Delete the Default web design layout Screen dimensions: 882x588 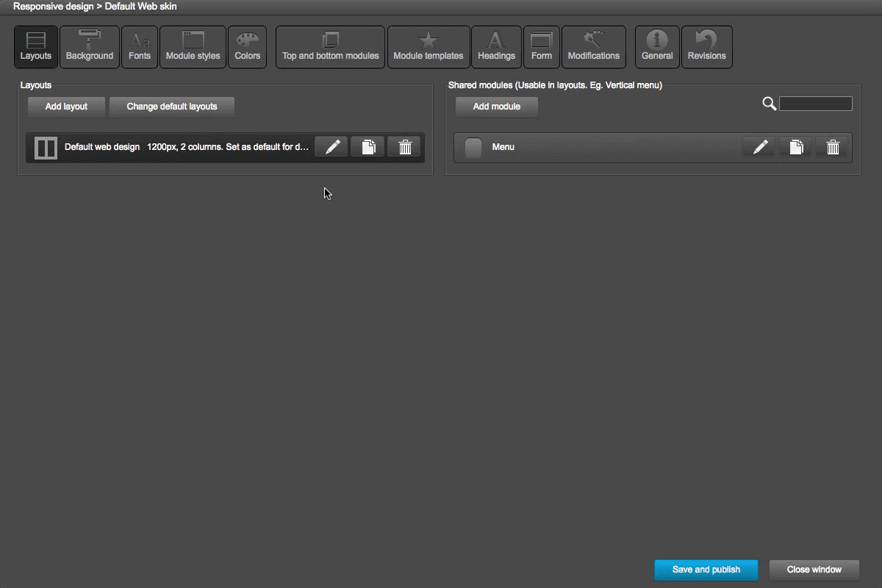404,146
